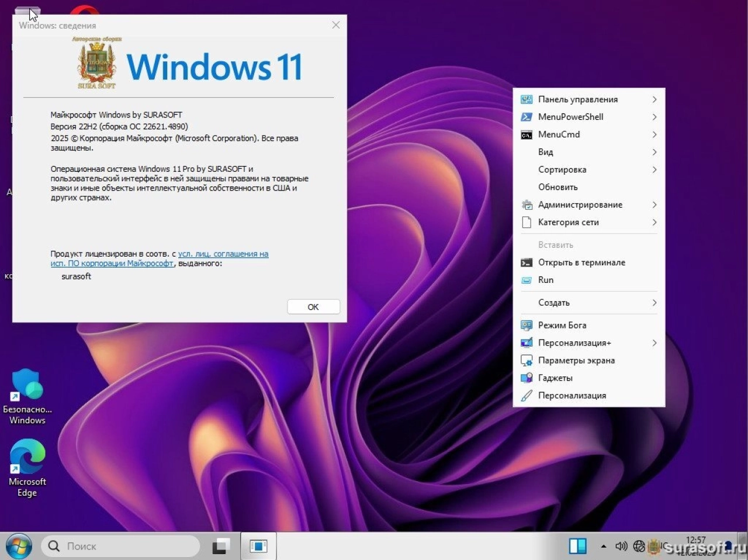Close the Windows: сведения dialog
The image size is (748, 560).
click(335, 25)
